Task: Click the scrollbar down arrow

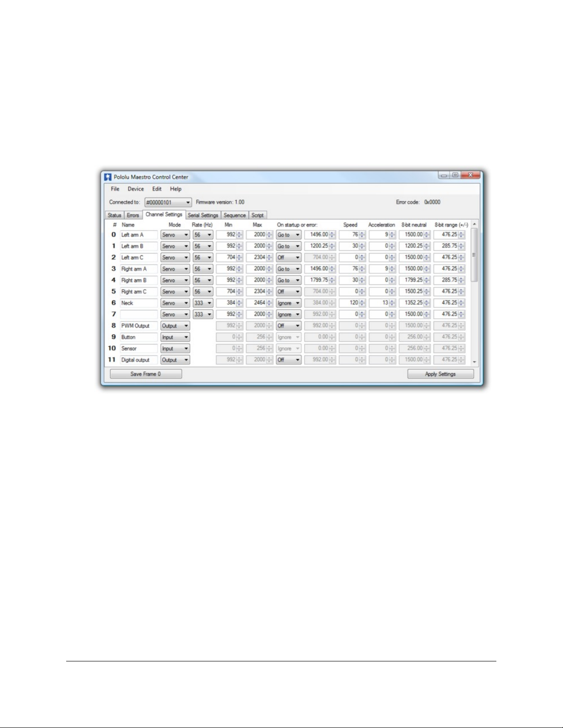Action: (x=475, y=362)
